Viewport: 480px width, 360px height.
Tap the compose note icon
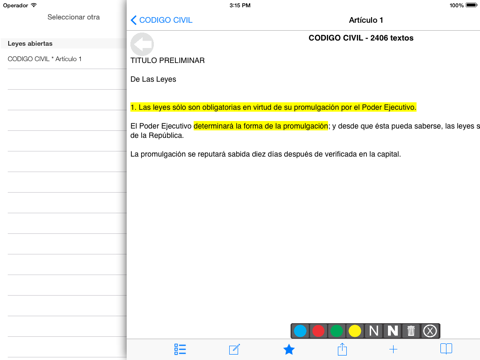click(234, 349)
